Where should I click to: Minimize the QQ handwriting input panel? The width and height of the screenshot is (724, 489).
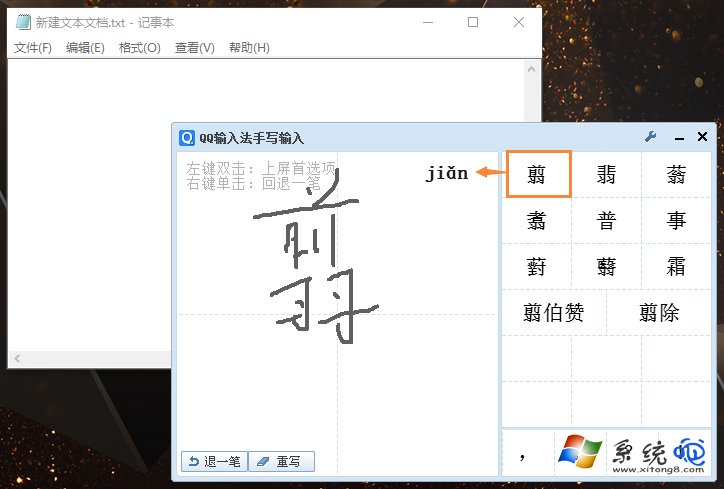point(680,137)
